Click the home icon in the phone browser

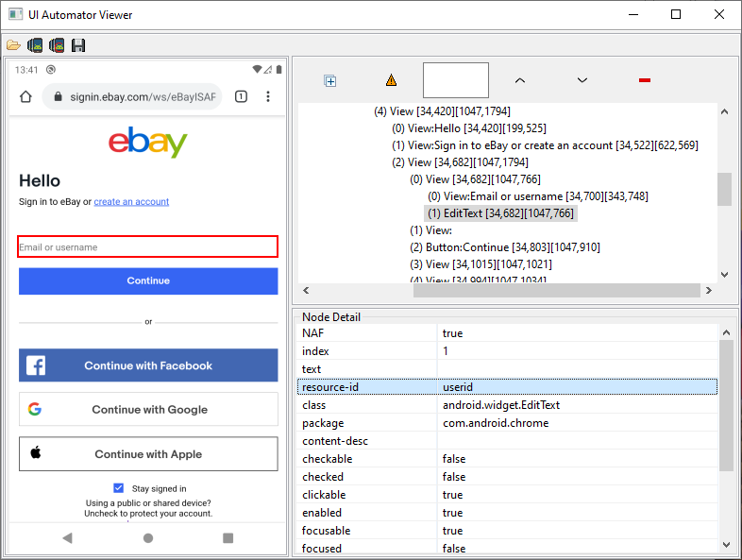point(26,97)
